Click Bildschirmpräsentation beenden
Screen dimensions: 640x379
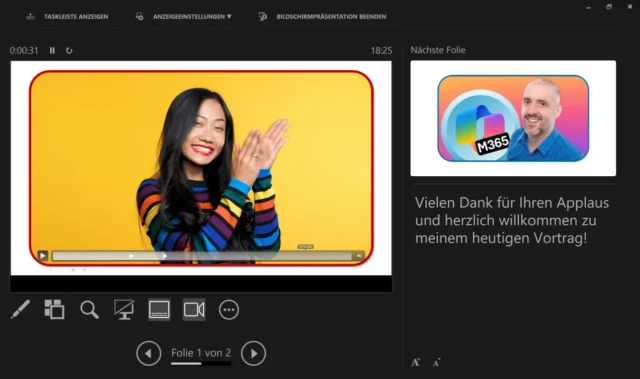click(x=331, y=17)
